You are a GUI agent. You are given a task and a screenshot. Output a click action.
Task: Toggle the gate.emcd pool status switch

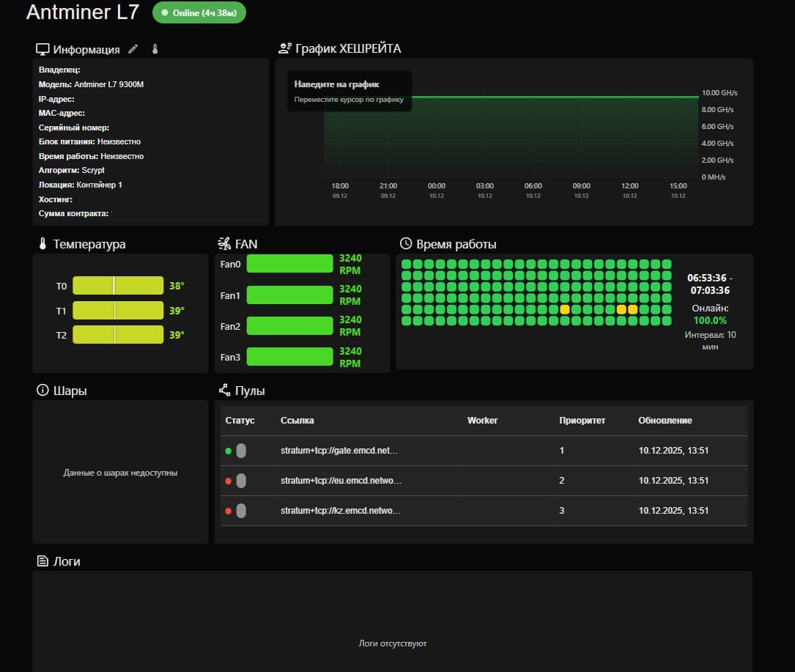click(241, 451)
